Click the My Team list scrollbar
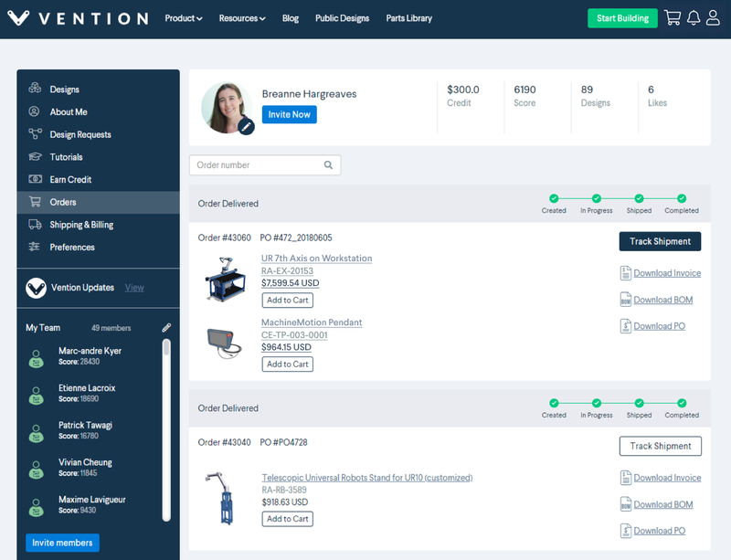The width and height of the screenshot is (731, 560). click(x=166, y=429)
